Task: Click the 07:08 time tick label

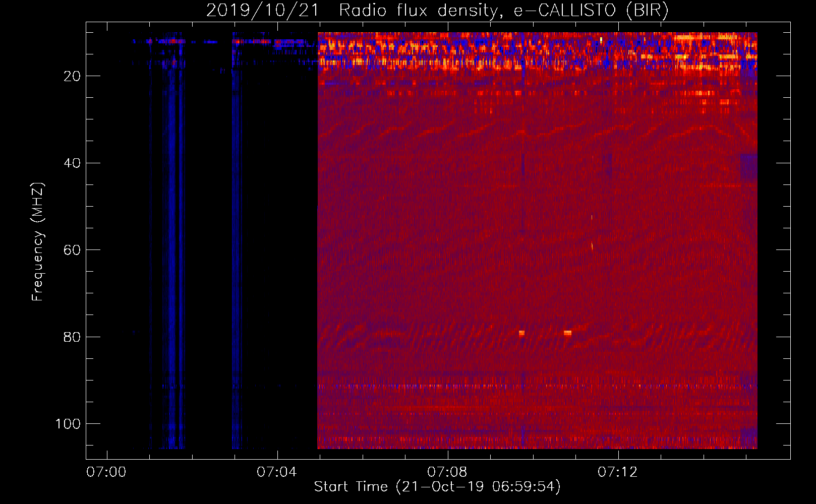Action: click(x=447, y=472)
